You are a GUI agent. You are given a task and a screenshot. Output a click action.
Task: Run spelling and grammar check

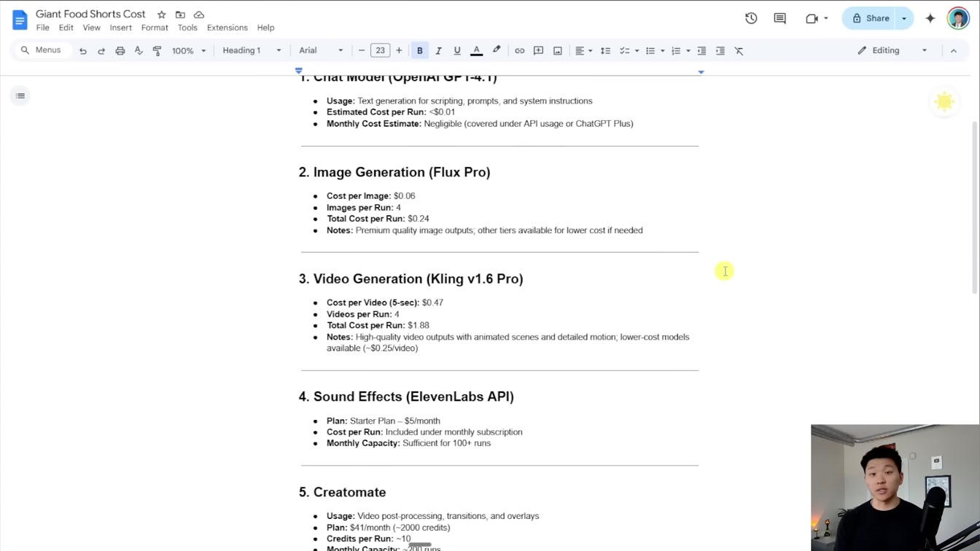point(139,50)
